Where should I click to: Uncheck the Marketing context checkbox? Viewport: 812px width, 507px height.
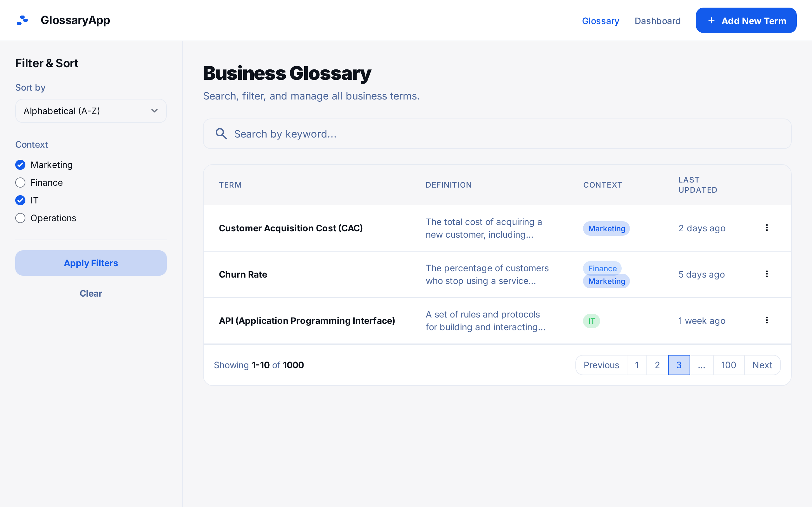click(x=21, y=165)
